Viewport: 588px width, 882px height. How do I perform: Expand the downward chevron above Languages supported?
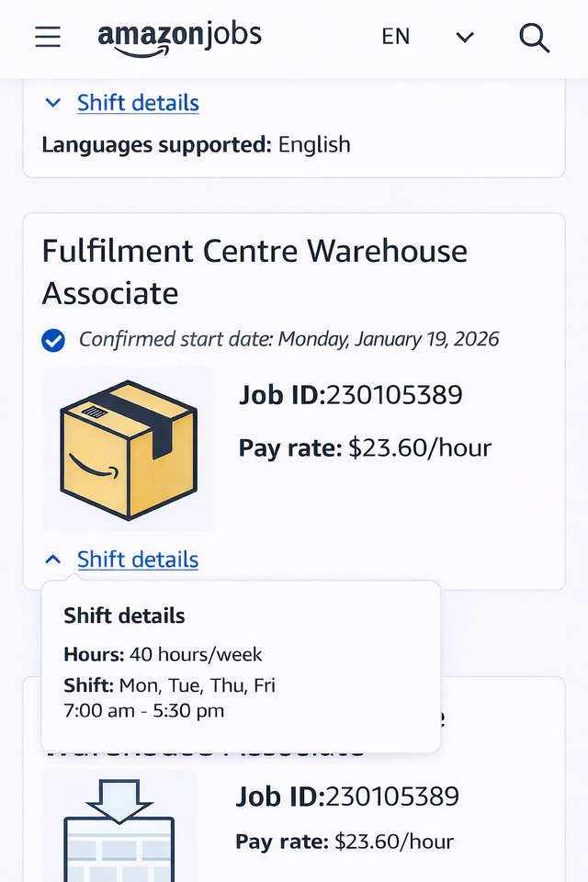point(53,103)
